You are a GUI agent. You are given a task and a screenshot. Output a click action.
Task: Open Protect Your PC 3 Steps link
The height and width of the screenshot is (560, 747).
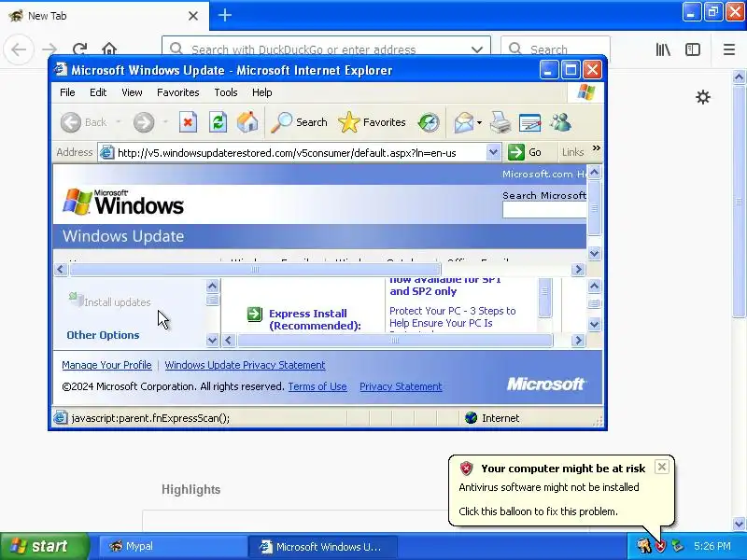(x=453, y=316)
